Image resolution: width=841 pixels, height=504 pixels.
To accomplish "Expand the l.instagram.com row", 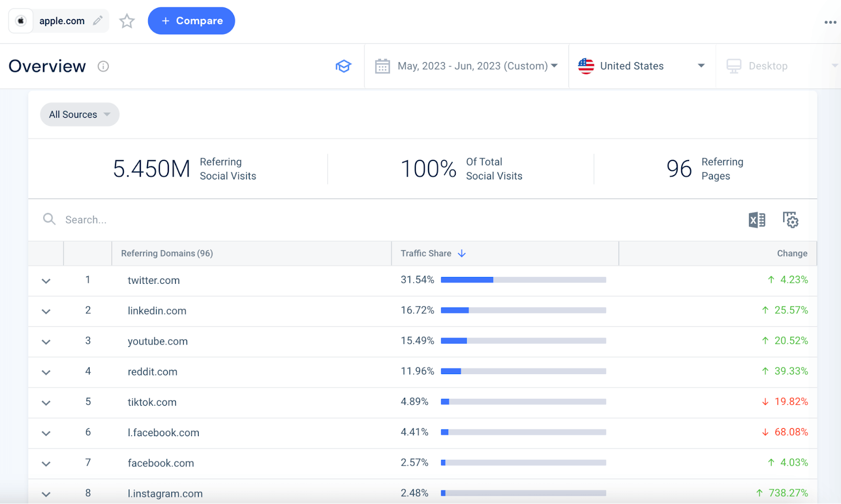I will [46, 495].
